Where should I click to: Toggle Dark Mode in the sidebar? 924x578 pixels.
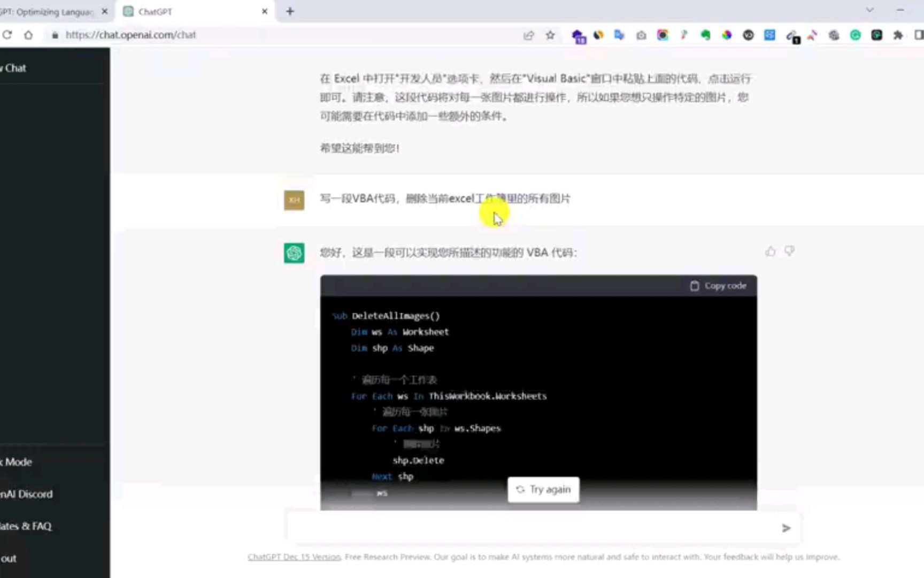[16, 462]
